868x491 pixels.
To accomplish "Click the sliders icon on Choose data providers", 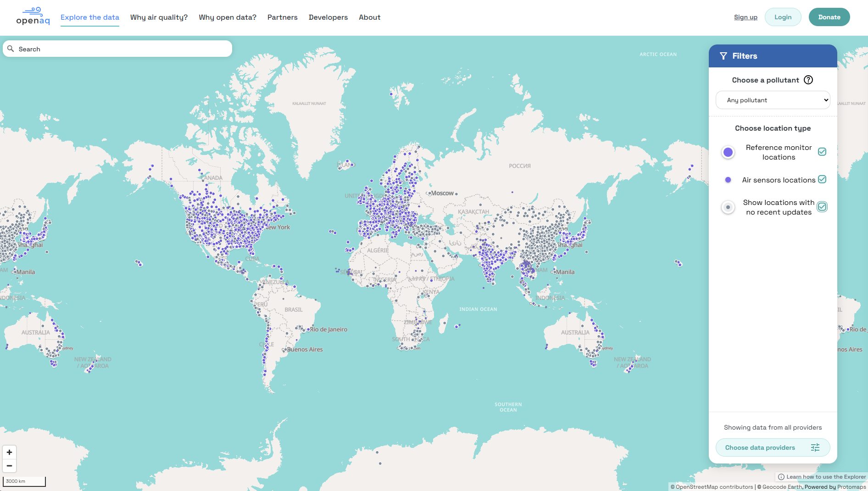I will [815, 447].
